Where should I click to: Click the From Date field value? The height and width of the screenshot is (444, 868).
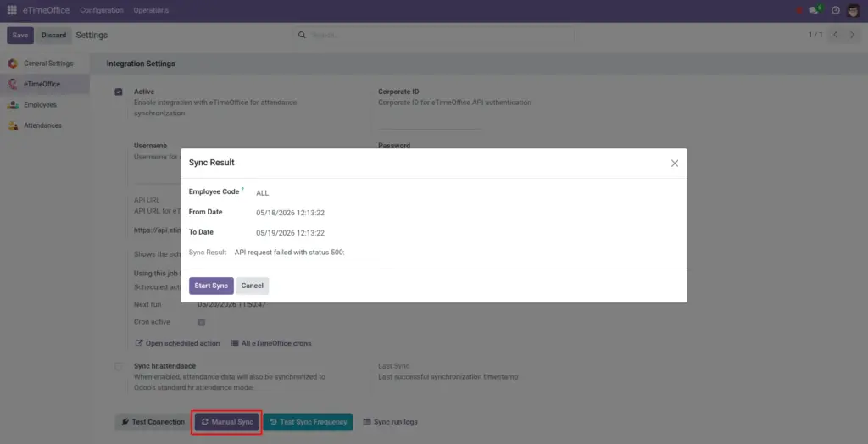tap(290, 213)
